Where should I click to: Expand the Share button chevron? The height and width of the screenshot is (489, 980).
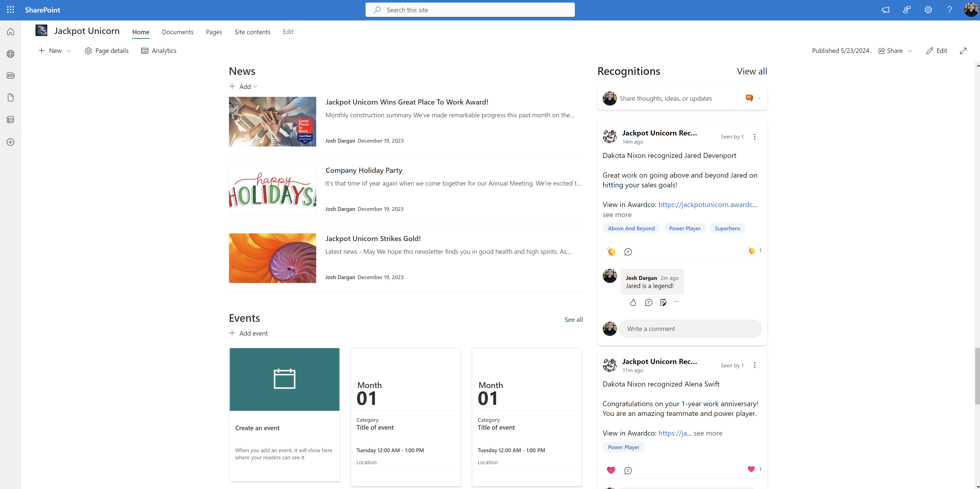[910, 51]
